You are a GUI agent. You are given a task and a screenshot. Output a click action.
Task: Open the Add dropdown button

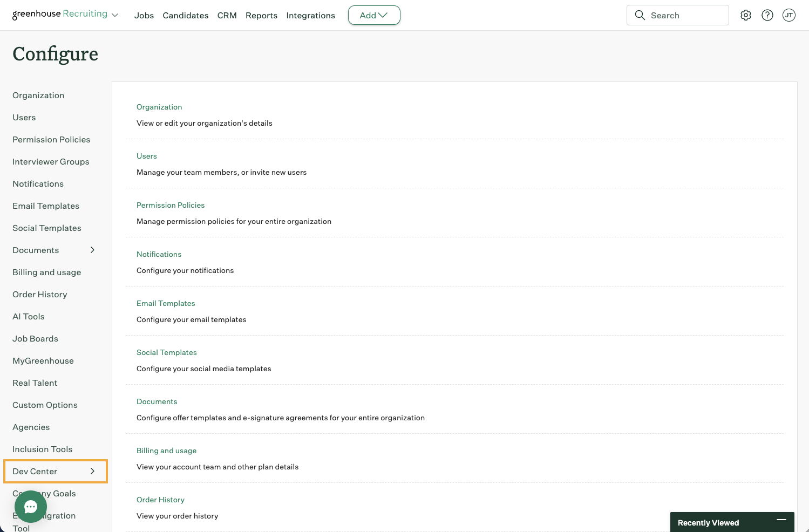pyautogui.click(x=374, y=15)
